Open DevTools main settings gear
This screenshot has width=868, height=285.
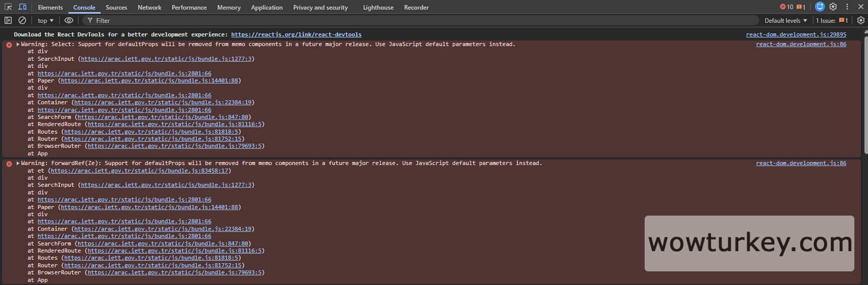coord(833,7)
